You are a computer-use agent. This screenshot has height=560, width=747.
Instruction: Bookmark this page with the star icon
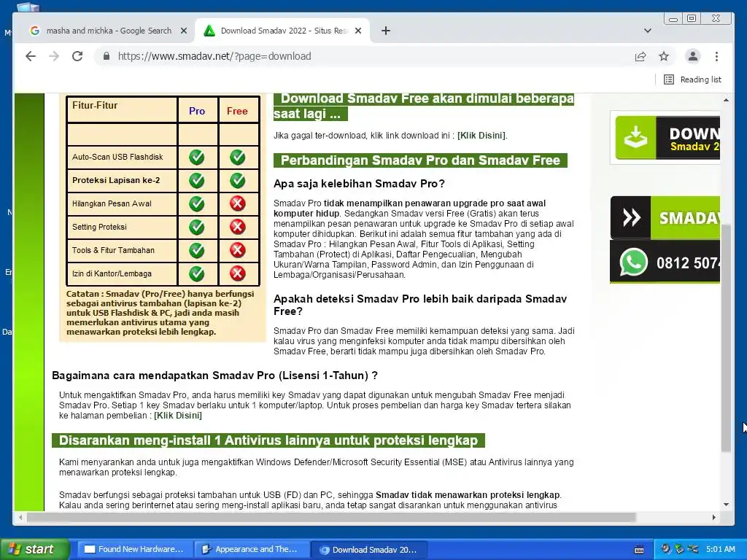[x=664, y=56]
